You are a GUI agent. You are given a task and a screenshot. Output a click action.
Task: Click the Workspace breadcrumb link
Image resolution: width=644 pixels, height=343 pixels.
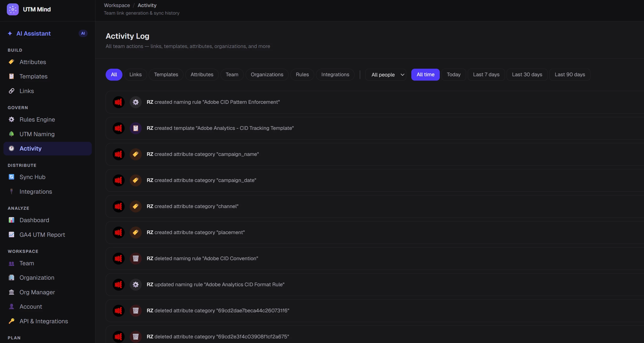tap(117, 5)
